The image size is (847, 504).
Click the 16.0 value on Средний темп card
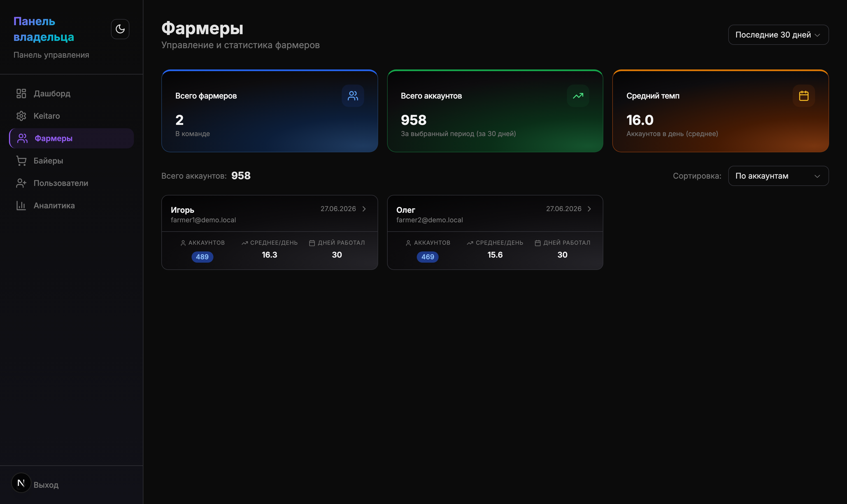pyautogui.click(x=640, y=120)
